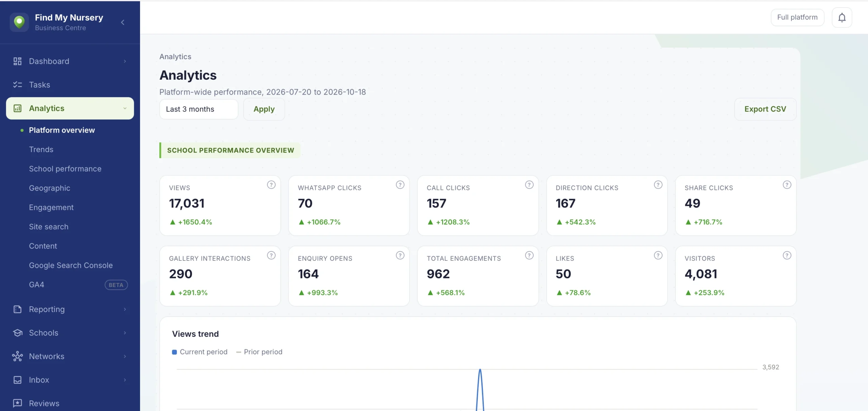Click the Full platform button
The image size is (868, 411).
pos(797,17)
